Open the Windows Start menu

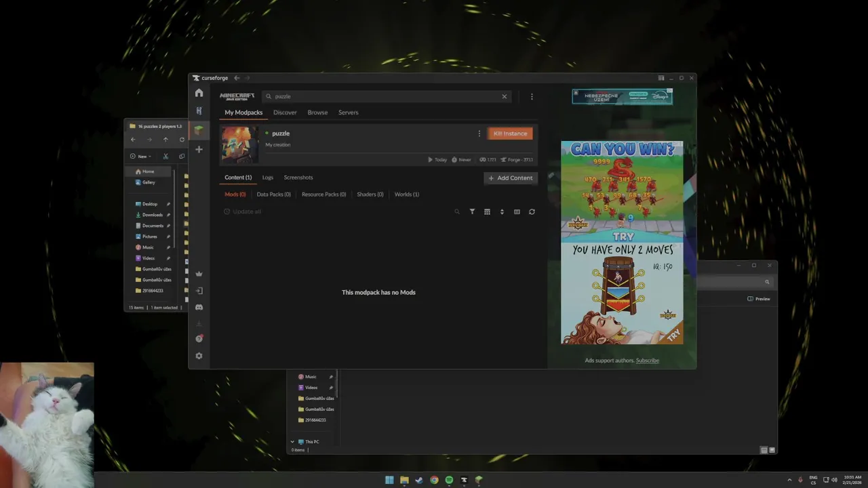coord(389,480)
